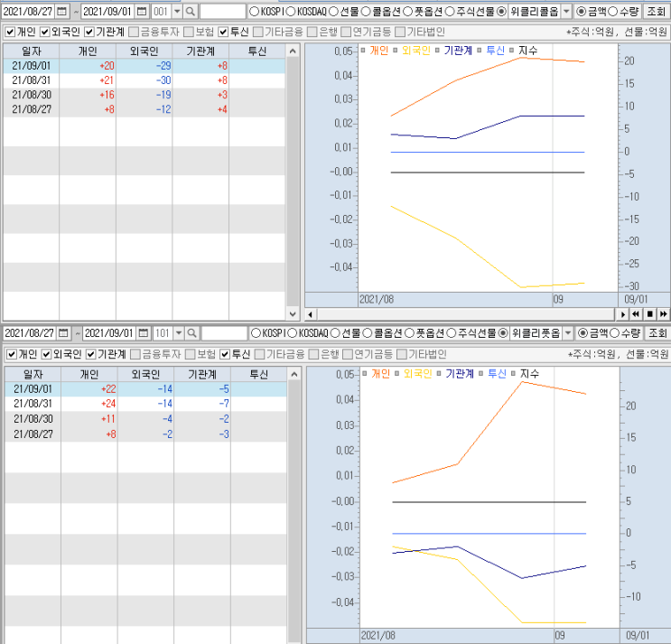Screen dimensions: 671x644
Task: Click table scroll down arrow in top table
Action: [x=293, y=313]
